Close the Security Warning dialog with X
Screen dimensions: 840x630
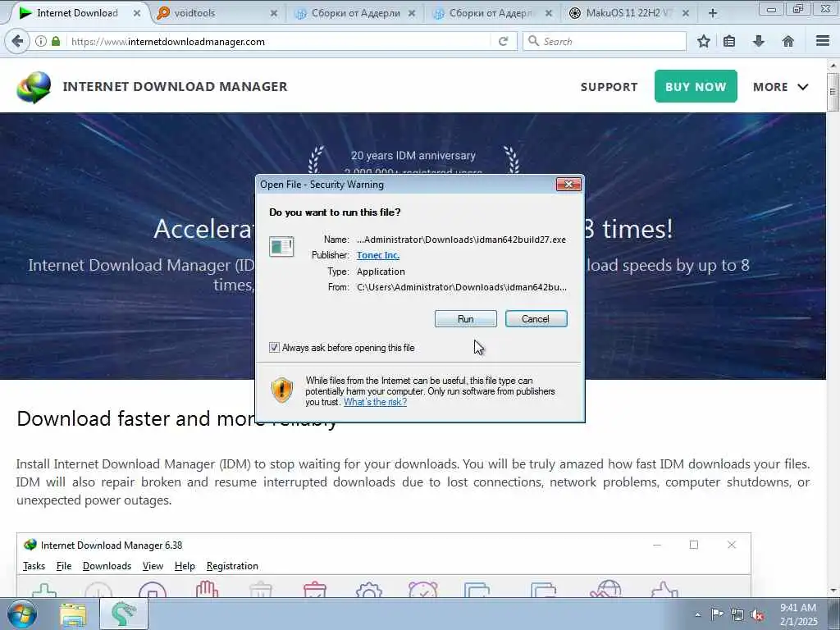(x=568, y=185)
